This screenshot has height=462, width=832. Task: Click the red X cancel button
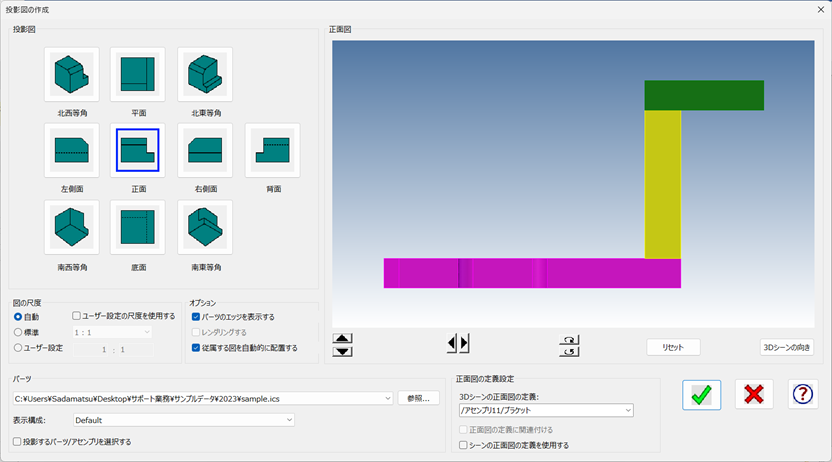[754, 394]
